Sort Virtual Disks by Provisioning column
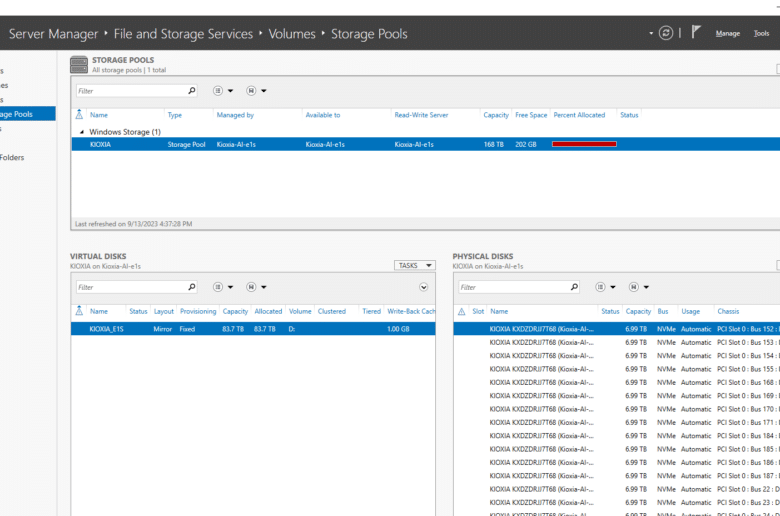The image size is (780, 516). point(198,311)
